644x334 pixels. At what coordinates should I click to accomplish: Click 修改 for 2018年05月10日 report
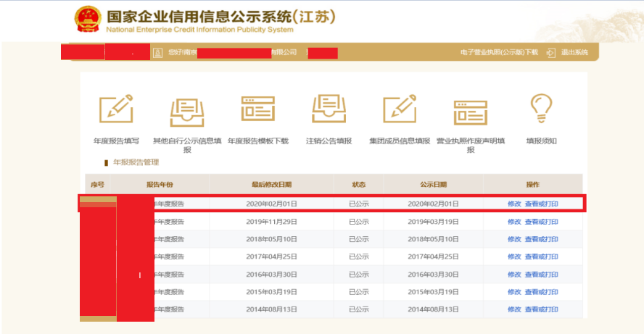click(514, 239)
